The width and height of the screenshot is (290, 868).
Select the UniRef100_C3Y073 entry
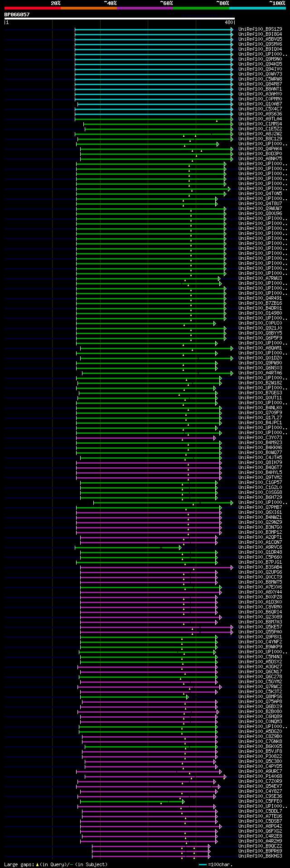coord(260,437)
